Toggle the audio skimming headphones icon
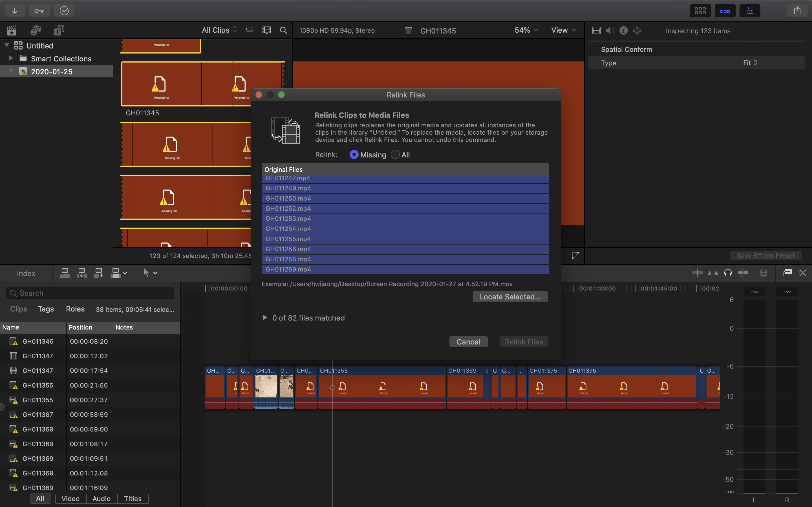812x507 pixels. (x=728, y=273)
